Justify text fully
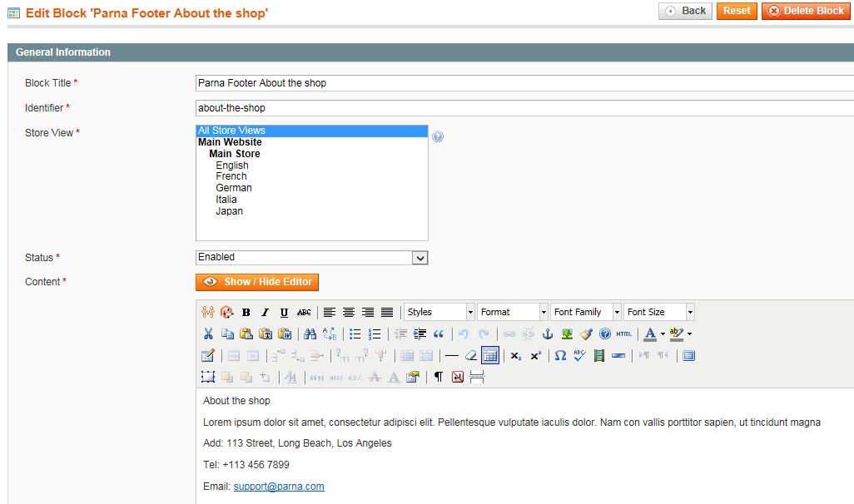Image resolution: width=854 pixels, height=504 pixels. [387, 312]
